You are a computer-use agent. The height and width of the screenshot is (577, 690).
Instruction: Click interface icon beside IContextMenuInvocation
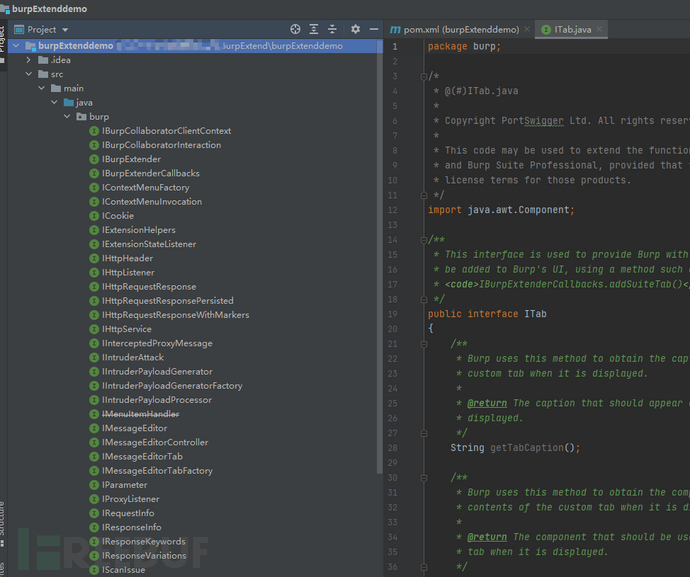(x=94, y=202)
